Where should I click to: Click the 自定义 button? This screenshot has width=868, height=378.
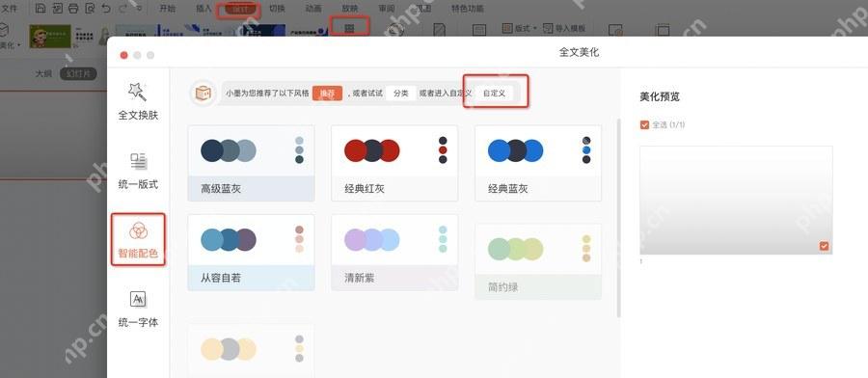[494, 93]
